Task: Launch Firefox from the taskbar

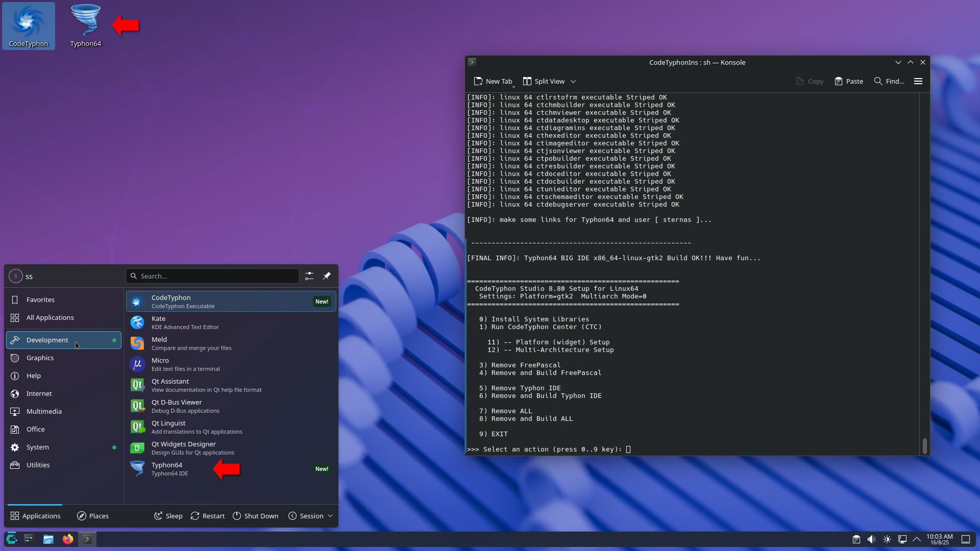Action: (x=68, y=539)
